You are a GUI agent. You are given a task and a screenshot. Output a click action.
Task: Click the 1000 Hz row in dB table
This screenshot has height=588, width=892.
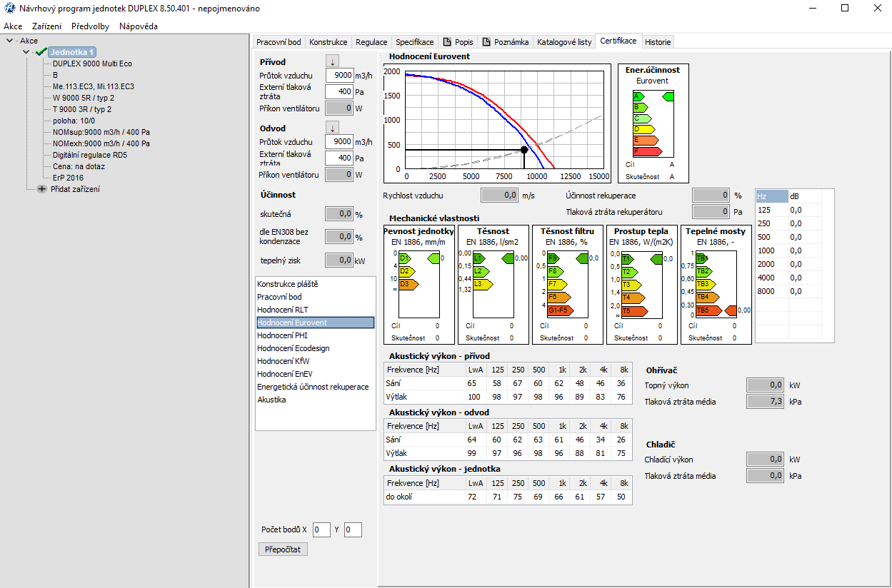[788, 250]
